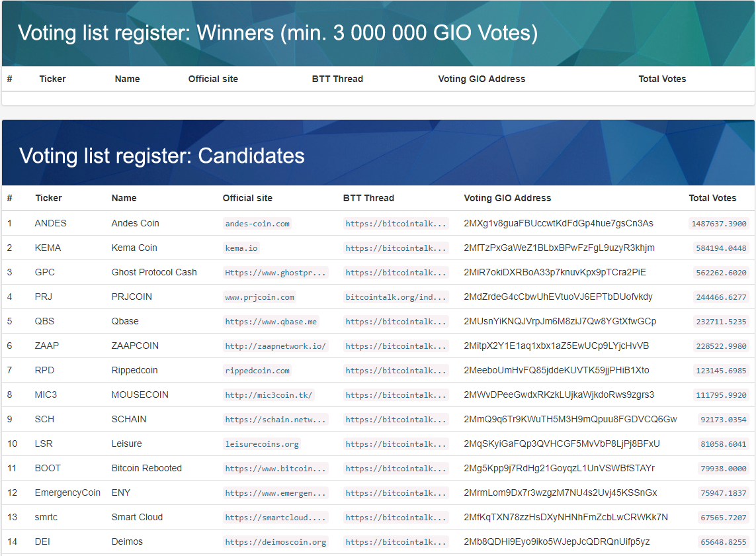Open LSR BTT thread link
Screen dimensions: 756x556
click(396, 444)
